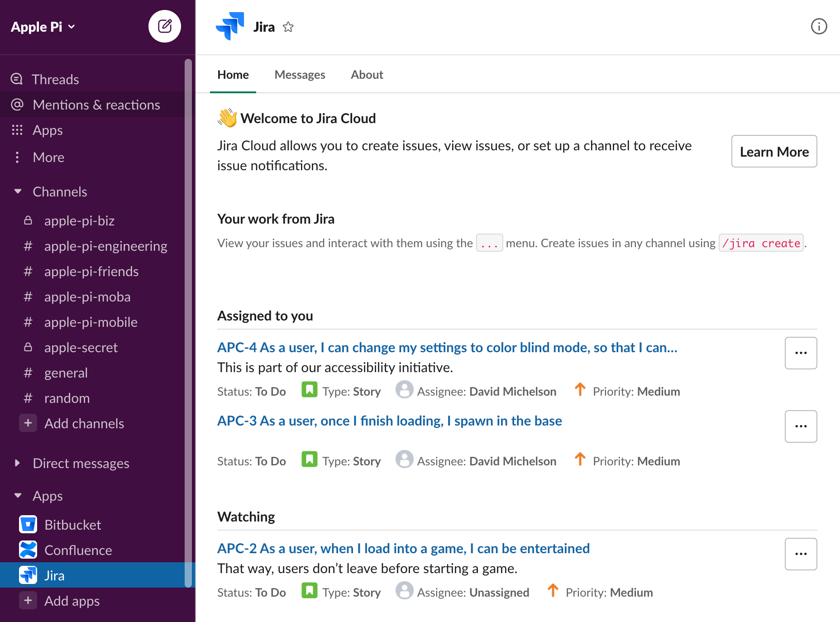The width and height of the screenshot is (840, 622).
Task: Click assignee avatar on APC-4
Action: click(x=404, y=389)
